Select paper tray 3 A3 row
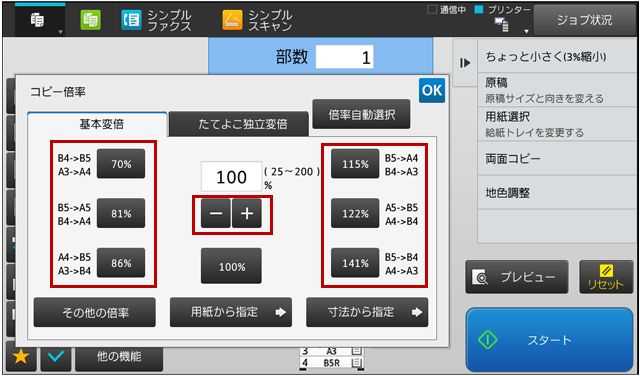 (331, 352)
